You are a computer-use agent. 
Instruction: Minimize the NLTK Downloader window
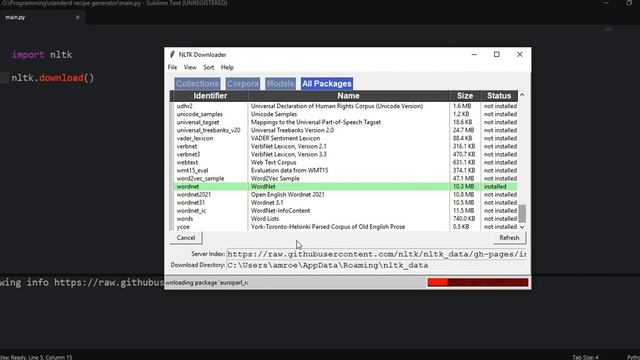tap(474, 54)
